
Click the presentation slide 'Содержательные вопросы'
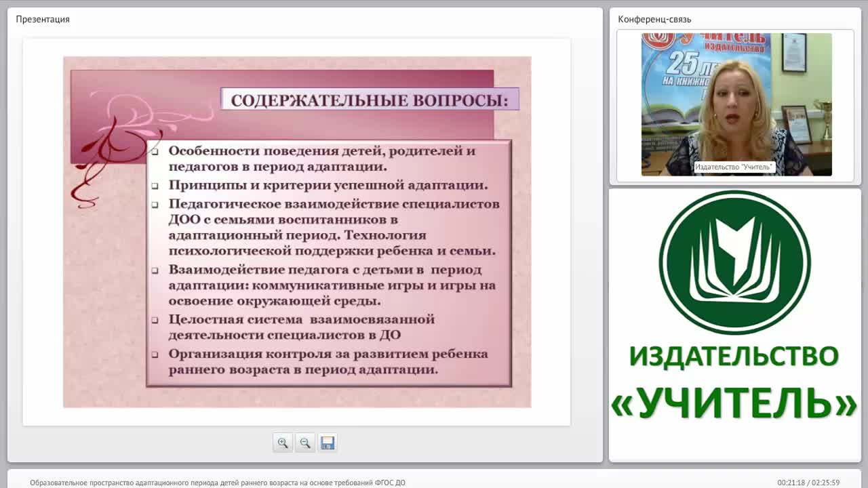297,232
